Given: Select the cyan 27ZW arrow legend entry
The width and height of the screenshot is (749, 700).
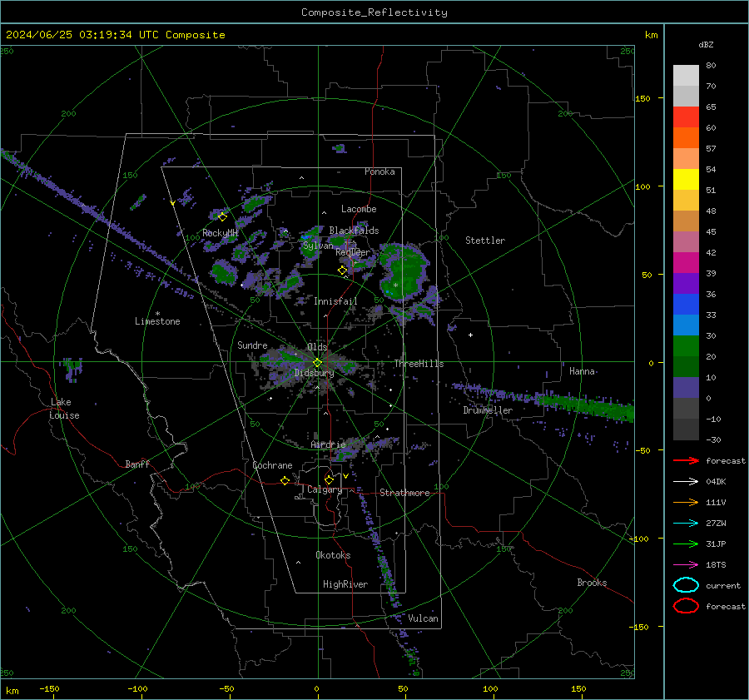Looking at the screenshot, I should [x=686, y=524].
